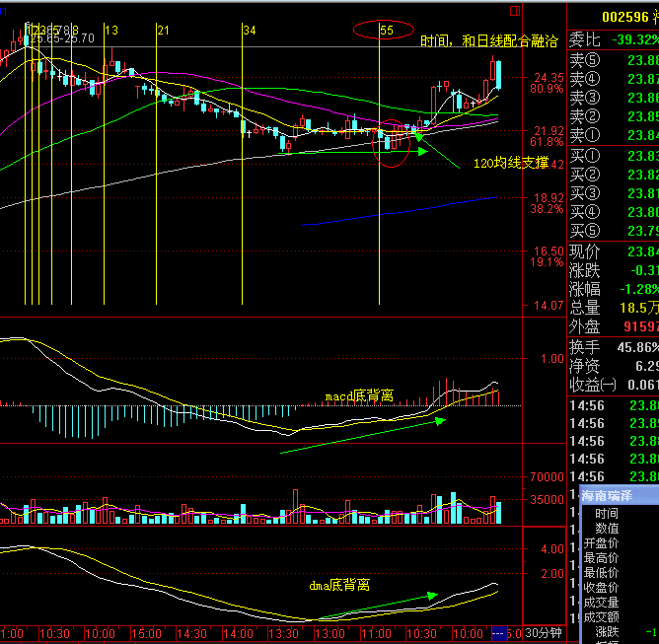Click the small red marker at chart top-left
The width and height of the screenshot is (659, 644).
(6, 12)
